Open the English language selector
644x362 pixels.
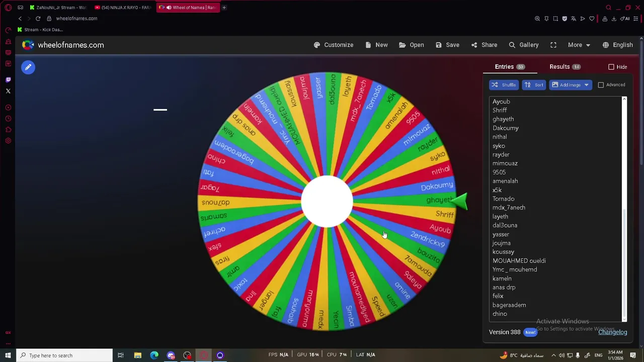coord(617,45)
